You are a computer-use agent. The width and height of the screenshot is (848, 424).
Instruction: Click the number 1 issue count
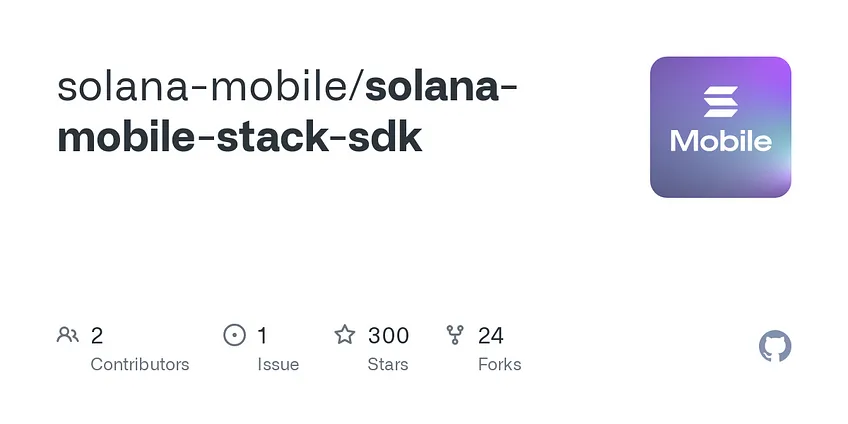(x=262, y=336)
